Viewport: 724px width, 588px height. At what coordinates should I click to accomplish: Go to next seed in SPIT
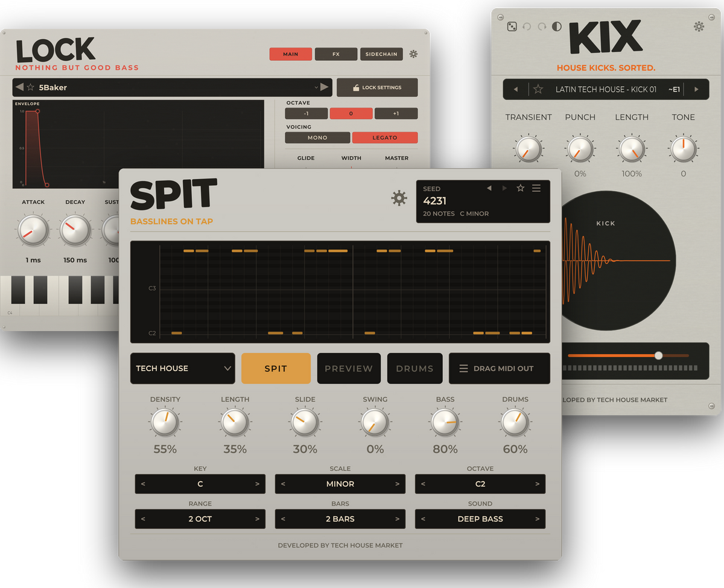[x=505, y=188]
